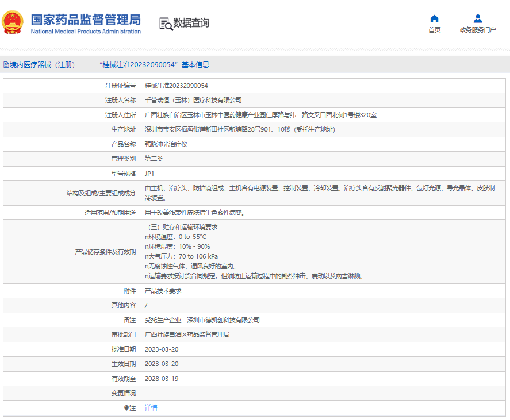The width and height of the screenshot is (510, 420).
Task: Click the 注册人名称 row label
Action: (x=120, y=100)
